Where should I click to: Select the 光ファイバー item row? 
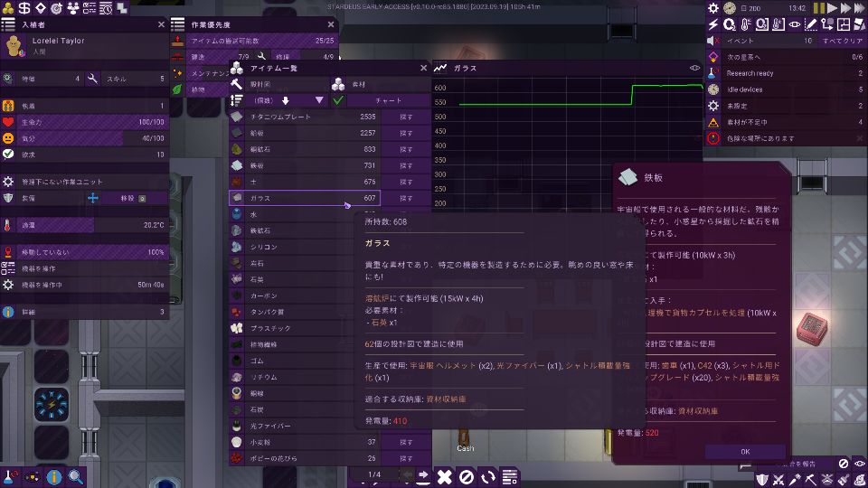click(305, 426)
